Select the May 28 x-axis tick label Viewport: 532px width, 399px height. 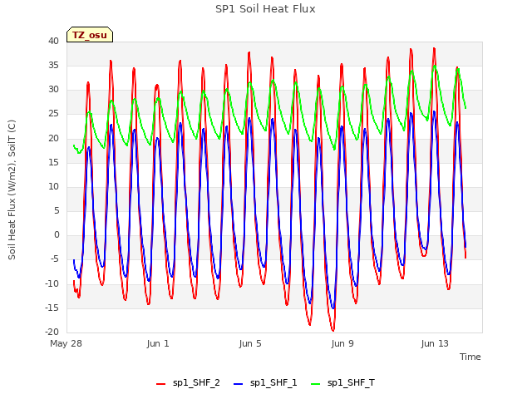tap(66, 343)
